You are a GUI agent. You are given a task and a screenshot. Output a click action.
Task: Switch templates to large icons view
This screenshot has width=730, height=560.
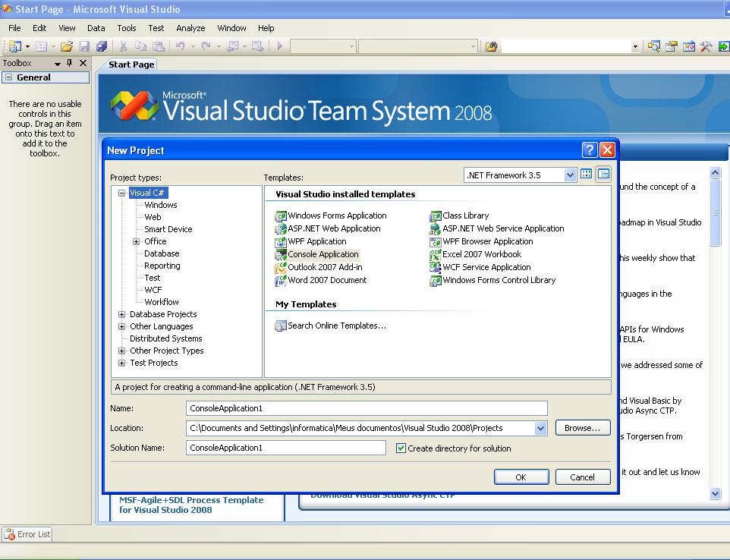586,174
